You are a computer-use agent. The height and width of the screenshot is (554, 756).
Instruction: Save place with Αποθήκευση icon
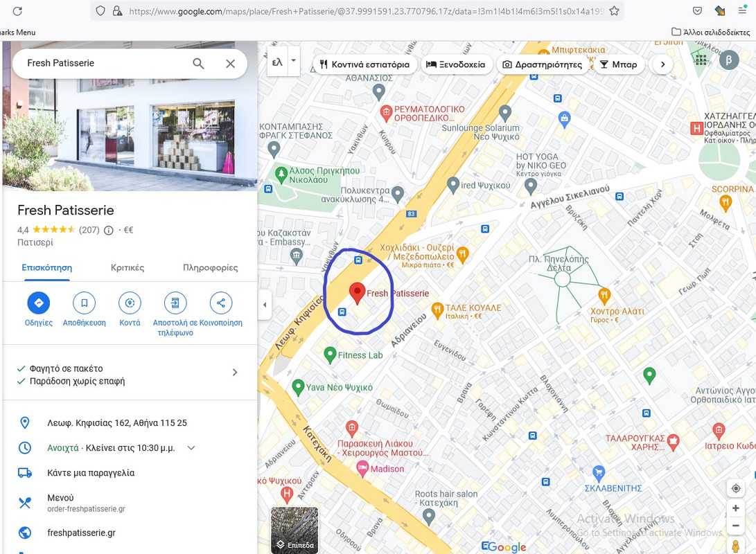(84, 303)
